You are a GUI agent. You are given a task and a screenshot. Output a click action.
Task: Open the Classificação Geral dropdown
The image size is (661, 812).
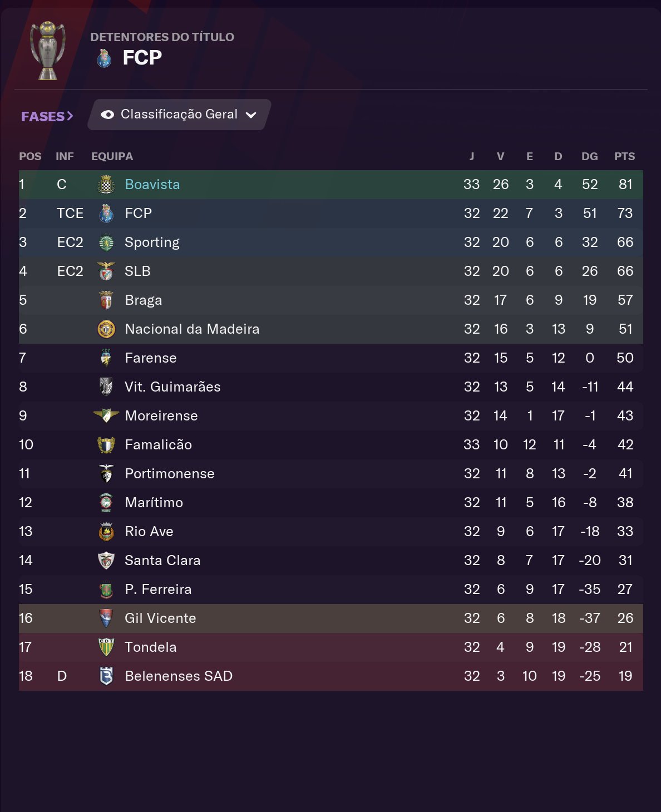[179, 115]
